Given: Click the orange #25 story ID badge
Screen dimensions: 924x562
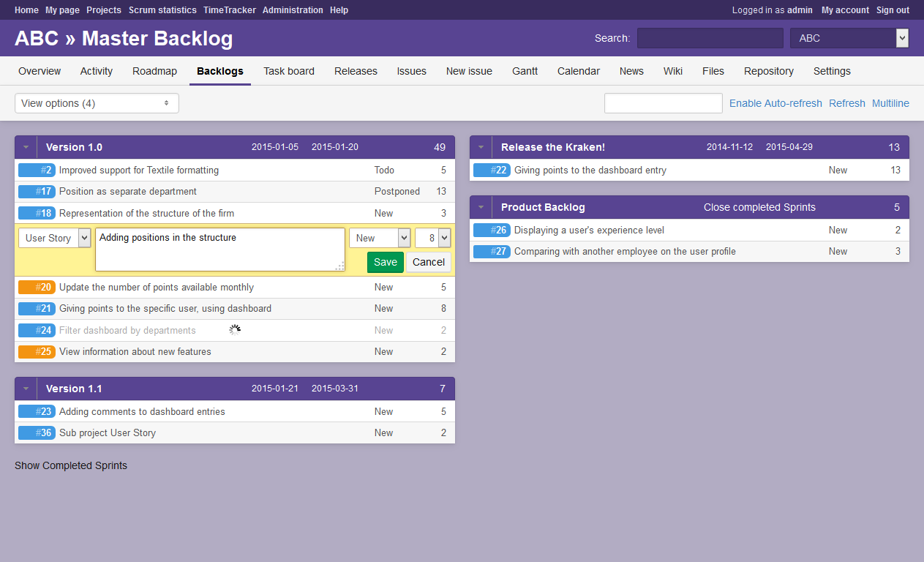Looking at the screenshot, I should (37, 352).
